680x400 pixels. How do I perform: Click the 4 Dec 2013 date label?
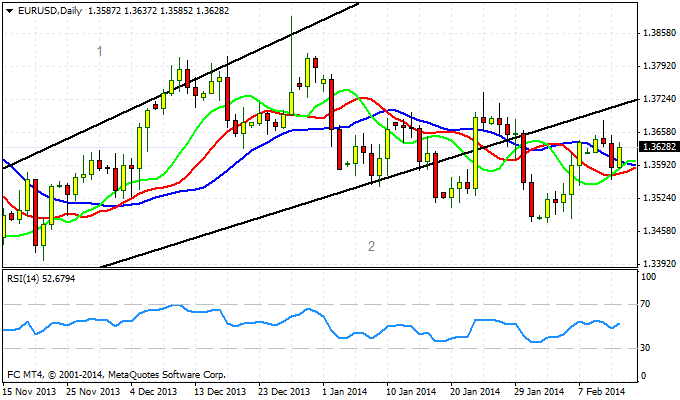[x=154, y=392]
